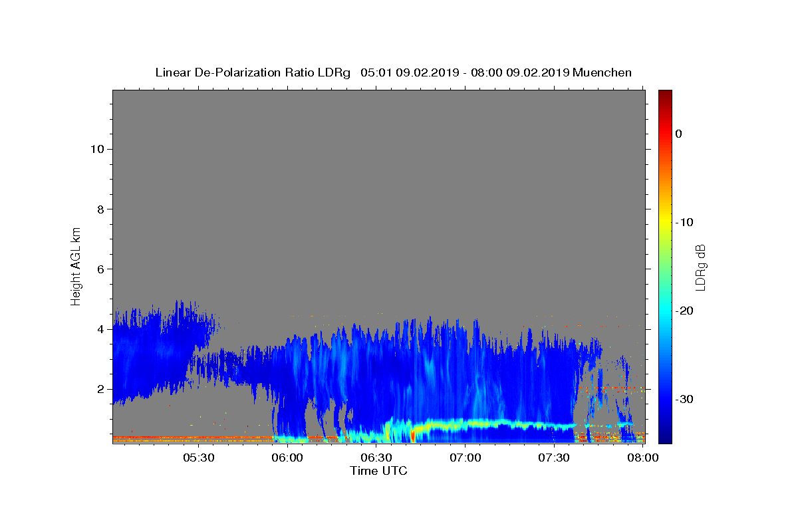Click the '07:30' time tick label

(x=555, y=458)
